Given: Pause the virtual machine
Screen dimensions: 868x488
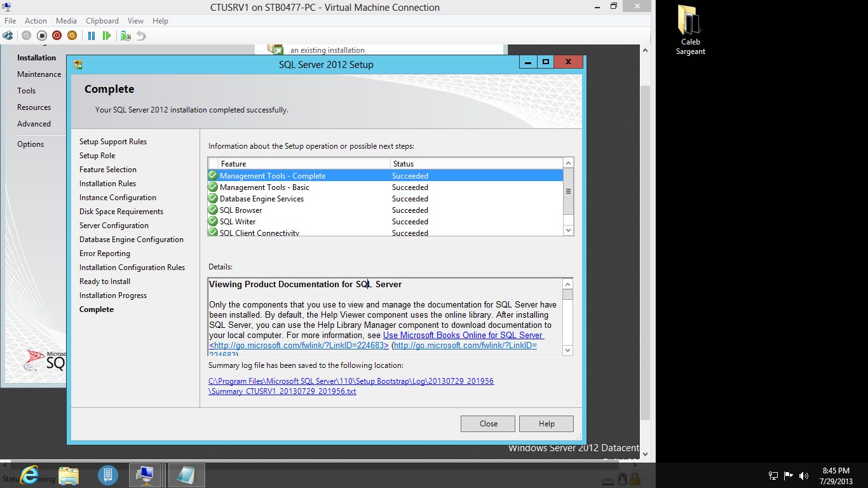Looking at the screenshot, I should pos(92,36).
